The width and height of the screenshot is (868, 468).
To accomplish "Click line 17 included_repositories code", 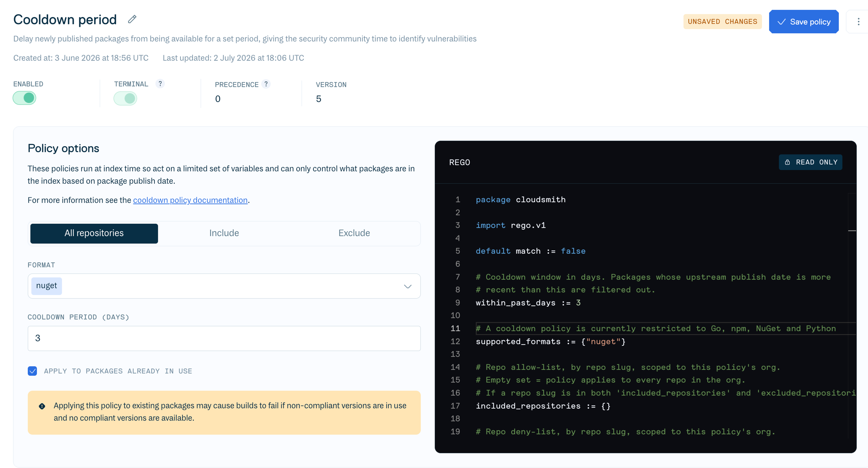I will click(x=543, y=406).
